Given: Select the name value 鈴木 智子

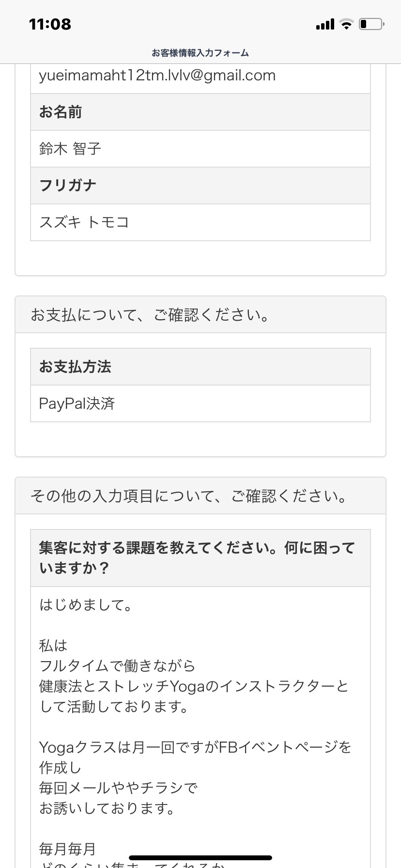Looking at the screenshot, I should tap(70, 149).
